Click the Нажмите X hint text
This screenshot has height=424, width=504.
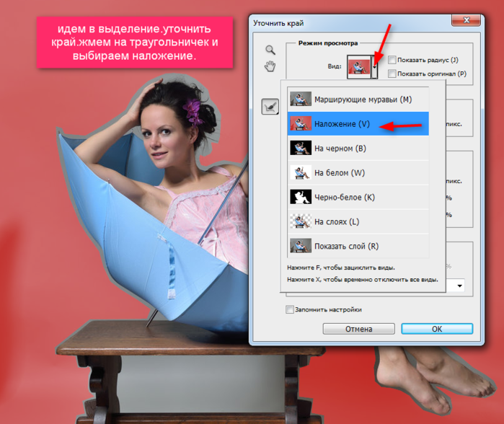coord(363,280)
